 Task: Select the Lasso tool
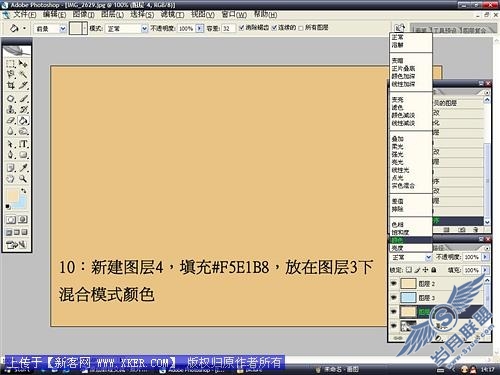coord(11,74)
